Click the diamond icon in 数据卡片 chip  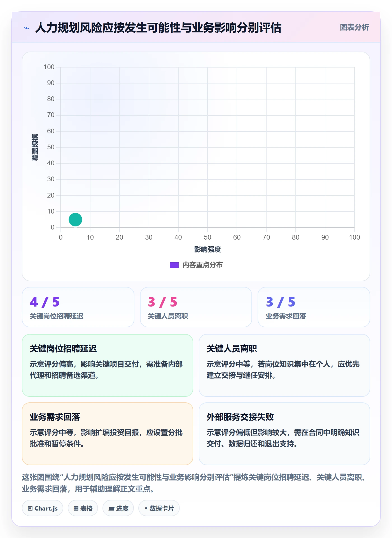(x=146, y=508)
